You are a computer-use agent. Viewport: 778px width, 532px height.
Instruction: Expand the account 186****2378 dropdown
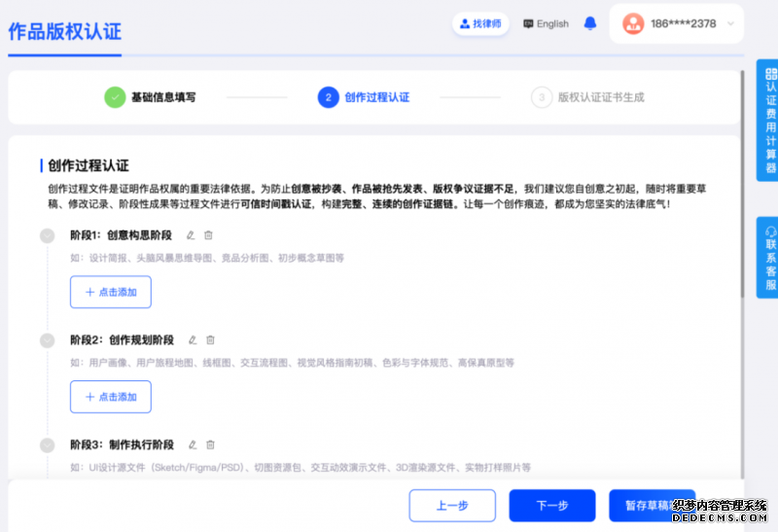pyautogui.click(x=730, y=23)
